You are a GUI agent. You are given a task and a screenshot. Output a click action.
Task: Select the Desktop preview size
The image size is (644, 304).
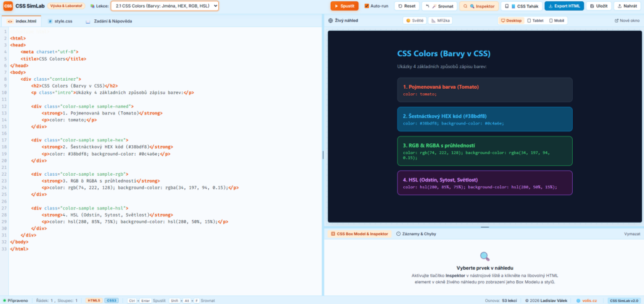coord(511,21)
